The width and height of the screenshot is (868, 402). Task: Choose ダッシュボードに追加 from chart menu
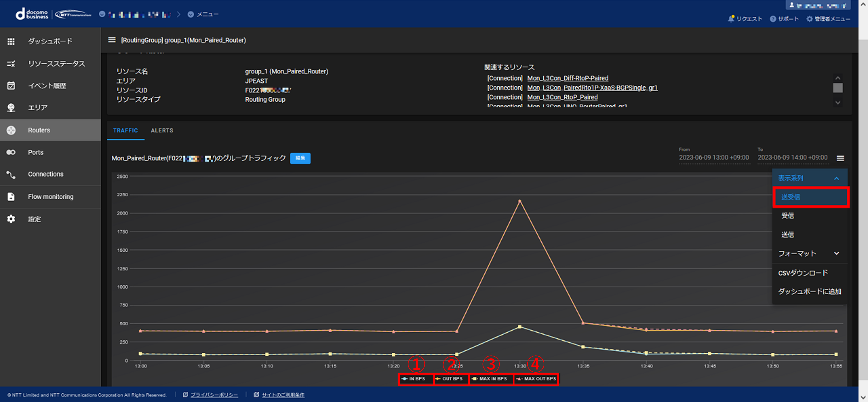coord(809,292)
